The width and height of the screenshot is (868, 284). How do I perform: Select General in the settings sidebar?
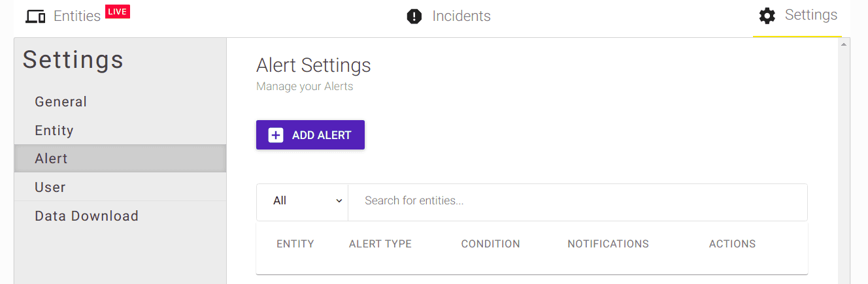point(61,102)
